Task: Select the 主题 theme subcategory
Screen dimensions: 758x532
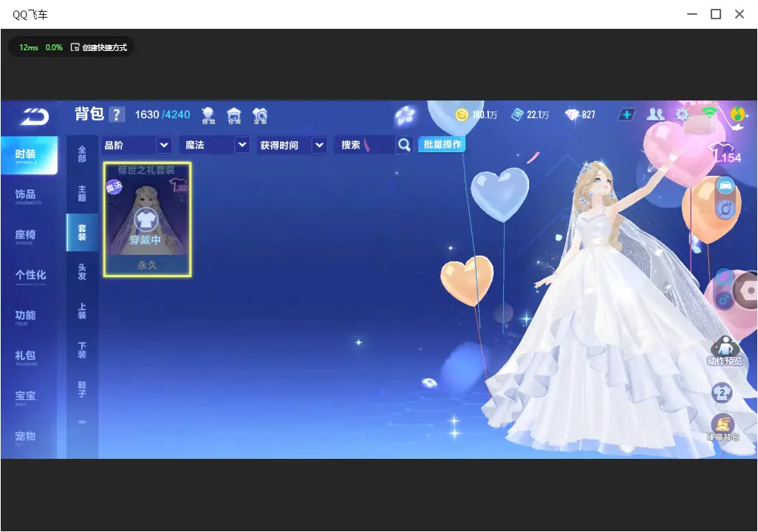Action: [82, 193]
